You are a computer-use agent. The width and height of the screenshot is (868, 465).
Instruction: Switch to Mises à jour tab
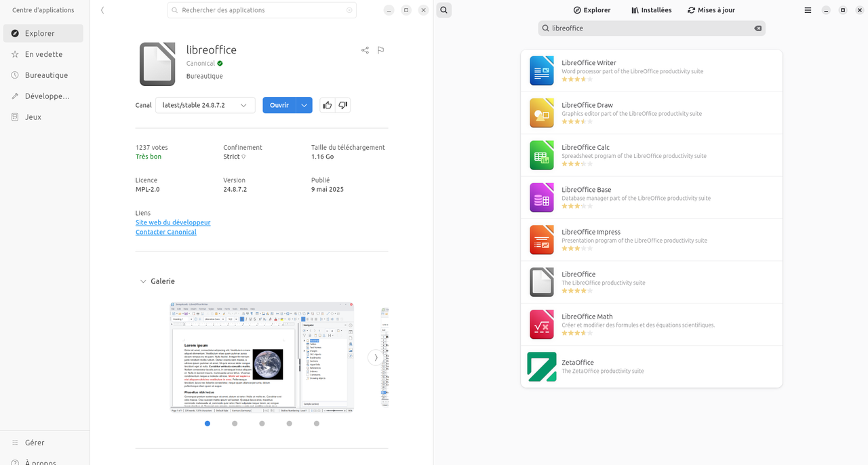coord(711,10)
